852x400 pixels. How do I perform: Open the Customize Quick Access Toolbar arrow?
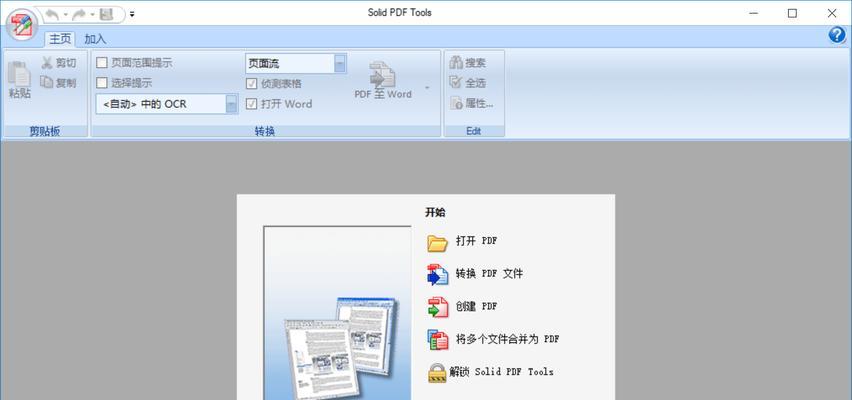pyautogui.click(x=132, y=15)
